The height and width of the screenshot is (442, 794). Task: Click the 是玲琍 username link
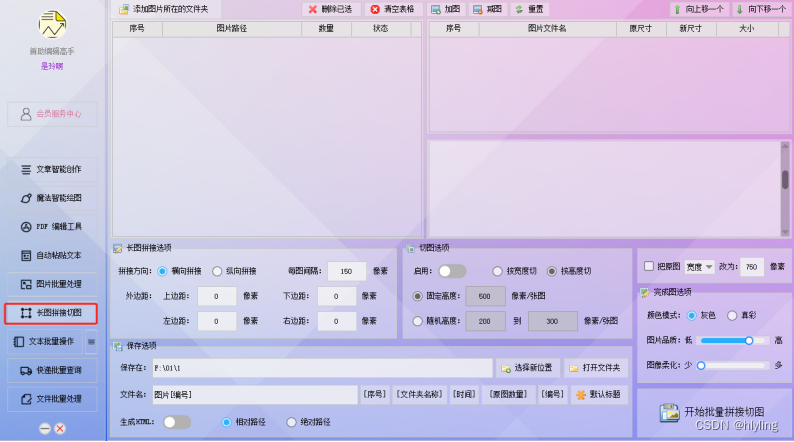coord(52,66)
